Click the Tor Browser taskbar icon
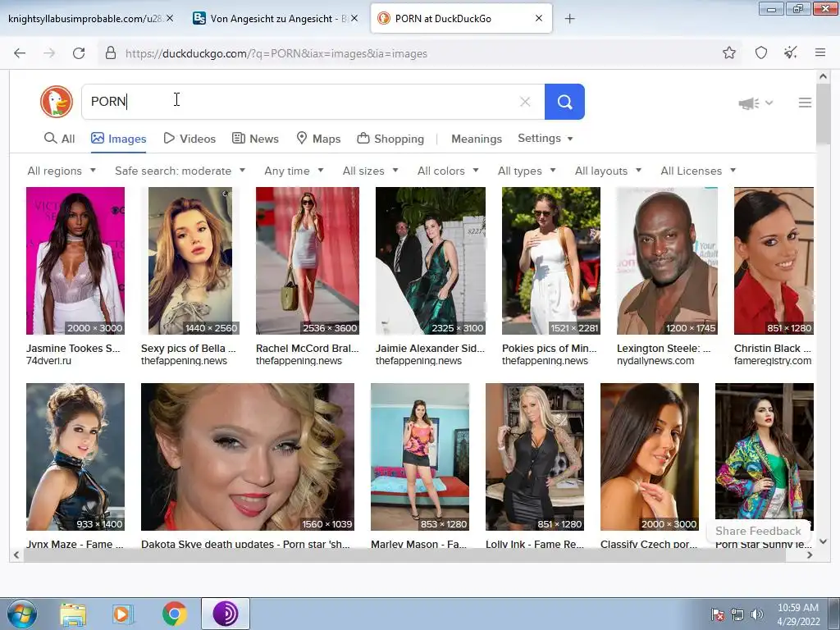Viewport: 840px width, 630px height. pyautogui.click(x=225, y=614)
